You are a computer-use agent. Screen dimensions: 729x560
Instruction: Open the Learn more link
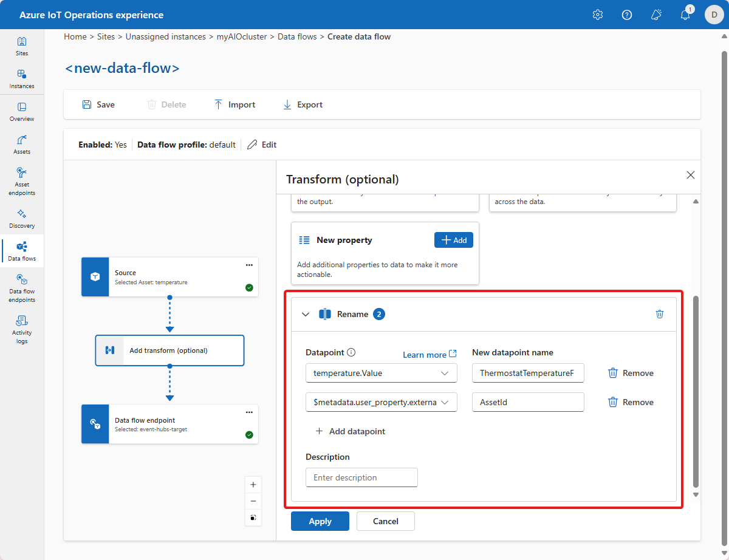(x=429, y=355)
